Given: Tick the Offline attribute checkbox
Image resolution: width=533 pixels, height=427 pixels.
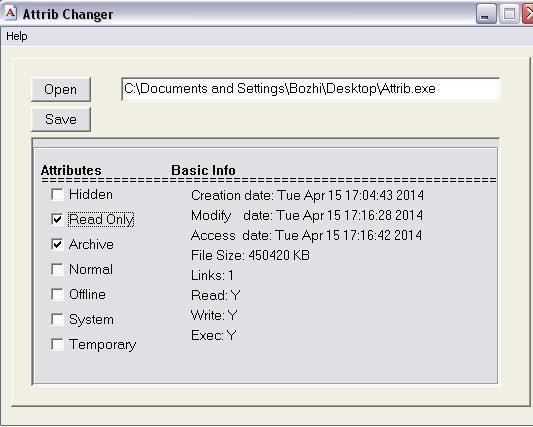Looking at the screenshot, I should tap(57, 294).
